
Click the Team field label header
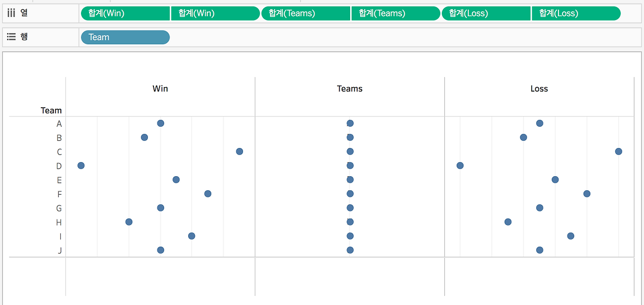pyautogui.click(x=51, y=110)
